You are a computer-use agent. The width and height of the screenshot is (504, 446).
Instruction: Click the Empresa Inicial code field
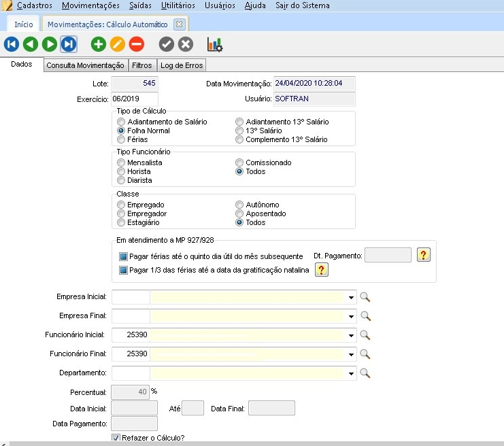[131, 297]
